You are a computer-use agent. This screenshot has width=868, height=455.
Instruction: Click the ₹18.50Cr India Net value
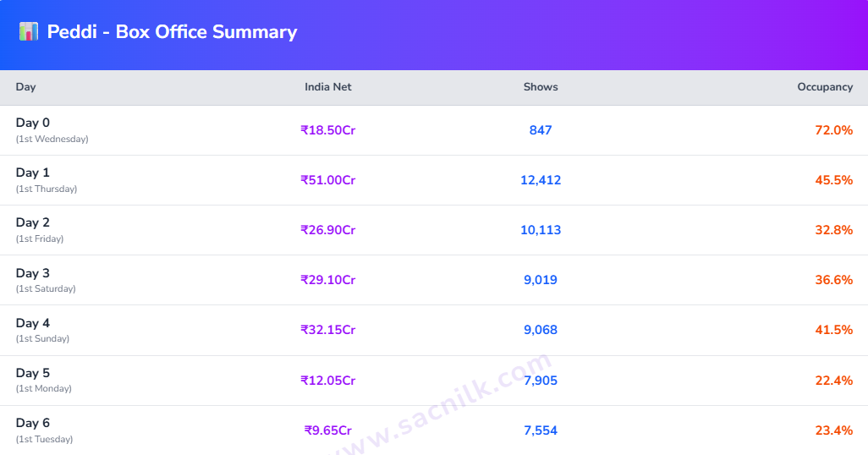tap(327, 130)
